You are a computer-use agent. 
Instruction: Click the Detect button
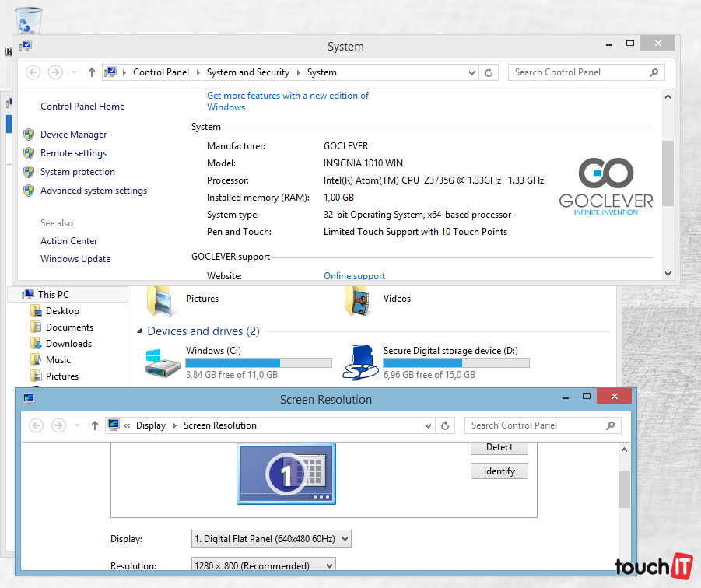pyautogui.click(x=499, y=447)
